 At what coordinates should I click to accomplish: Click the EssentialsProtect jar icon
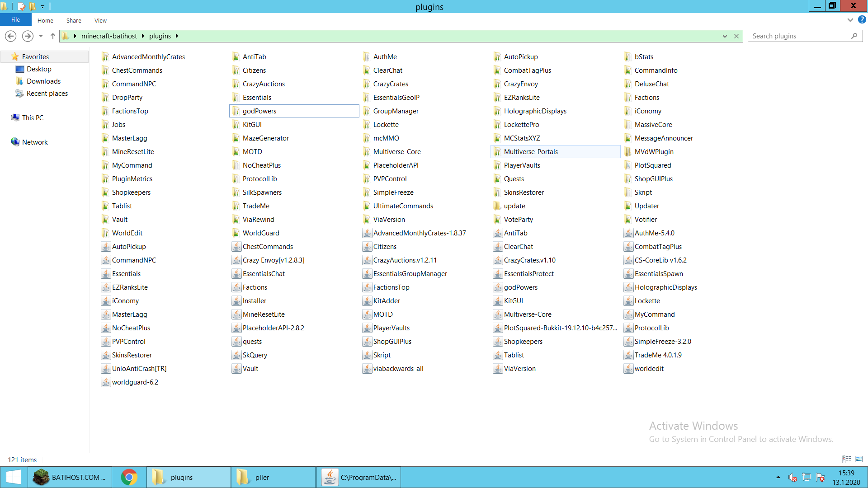pos(497,274)
